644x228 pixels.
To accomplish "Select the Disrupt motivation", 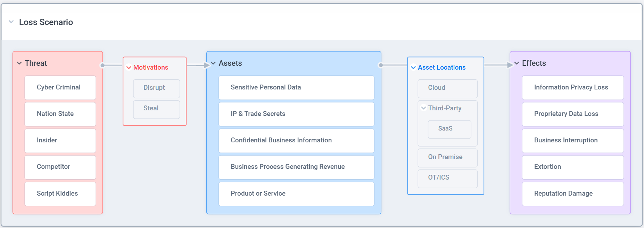I will pyautogui.click(x=156, y=88).
